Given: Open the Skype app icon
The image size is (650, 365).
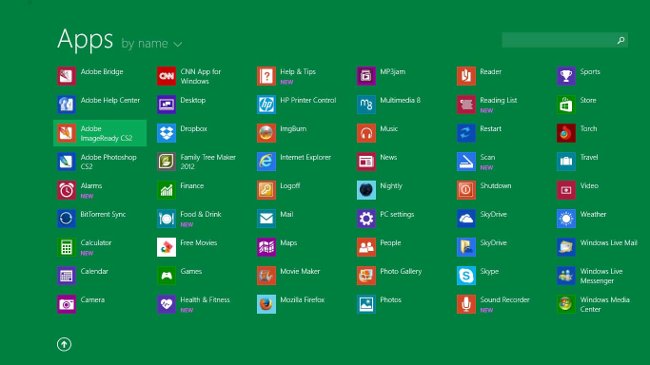Looking at the screenshot, I should 466,275.
